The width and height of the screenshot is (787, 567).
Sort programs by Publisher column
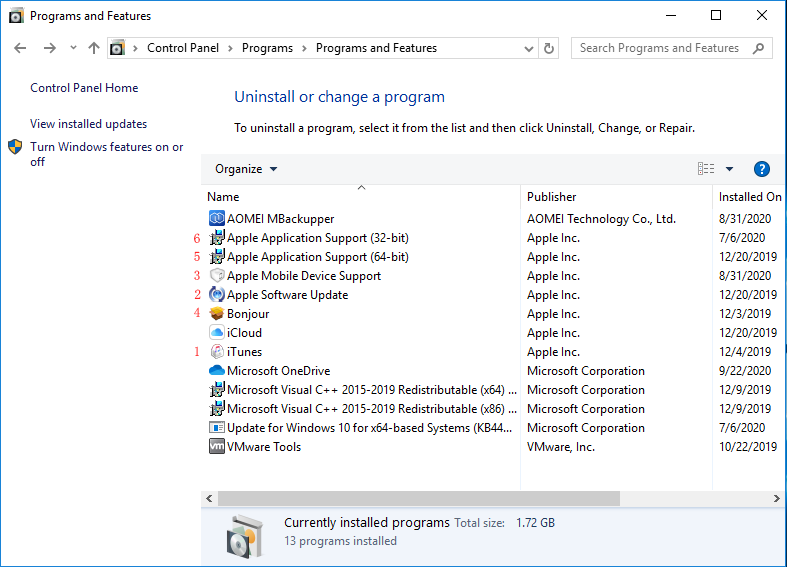click(552, 197)
